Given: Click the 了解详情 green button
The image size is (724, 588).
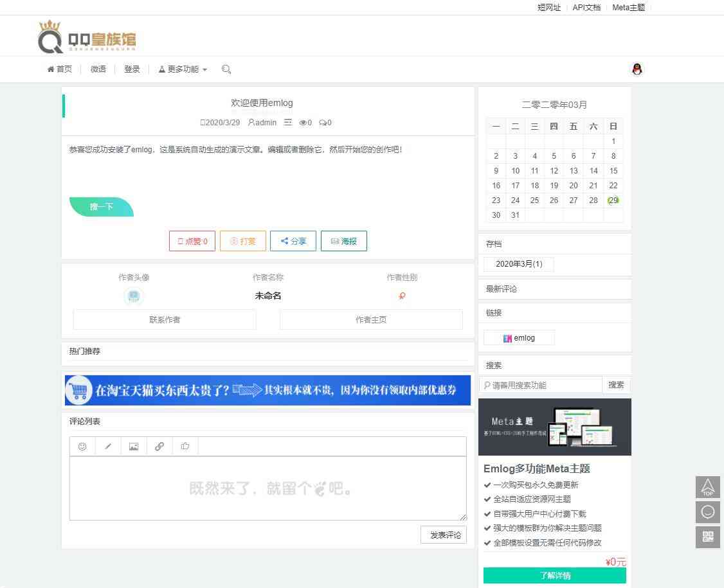Looking at the screenshot, I should pyautogui.click(x=554, y=575).
